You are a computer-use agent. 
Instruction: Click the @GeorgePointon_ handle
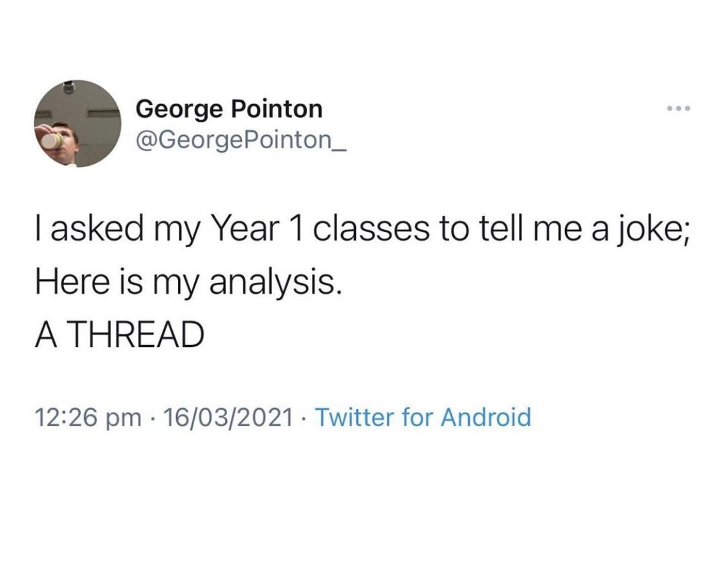pyautogui.click(x=241, y=138)
